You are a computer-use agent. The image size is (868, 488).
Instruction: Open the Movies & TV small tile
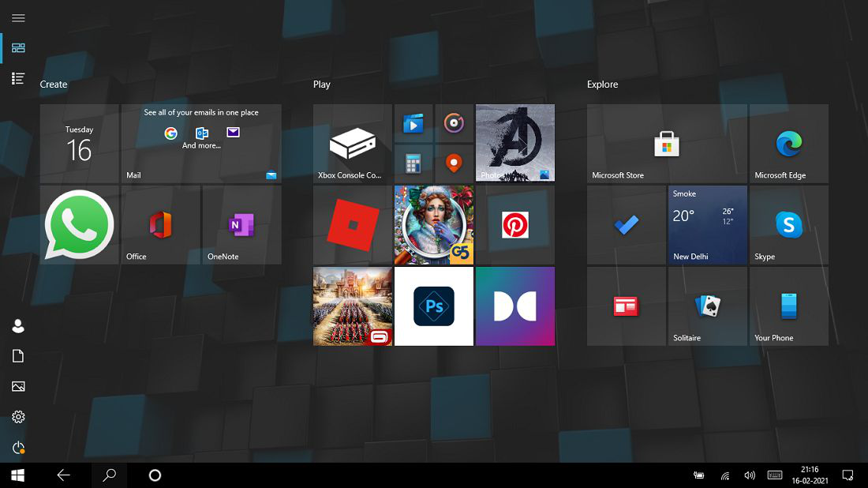[413, 123]
